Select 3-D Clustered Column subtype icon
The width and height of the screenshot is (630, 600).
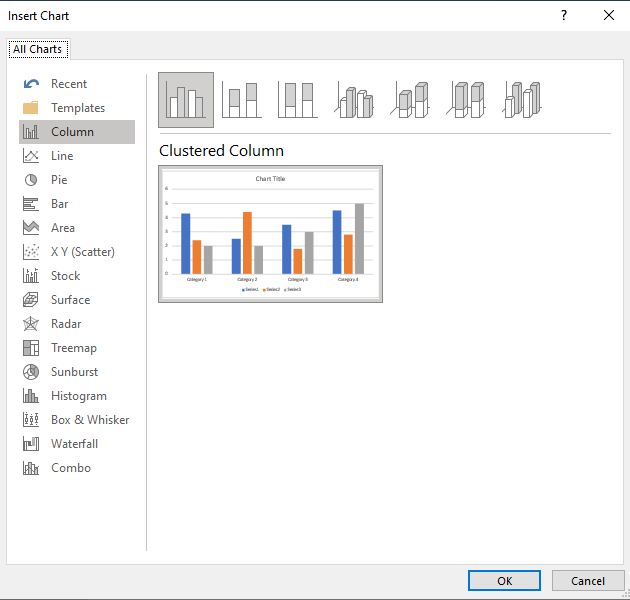(x=354, y=100)
